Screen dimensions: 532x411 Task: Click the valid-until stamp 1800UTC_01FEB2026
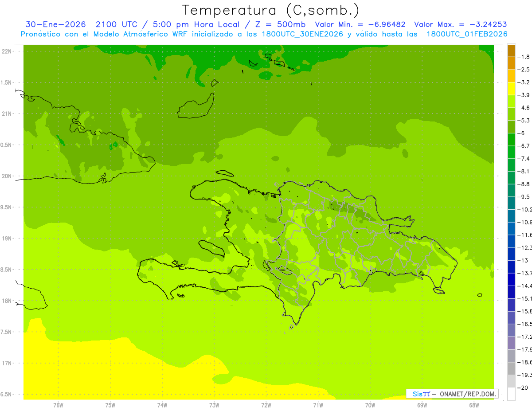click(467, 34)
